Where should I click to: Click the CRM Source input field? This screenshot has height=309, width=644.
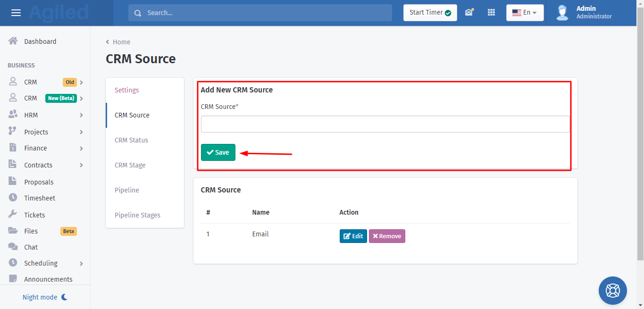[385, 124]
